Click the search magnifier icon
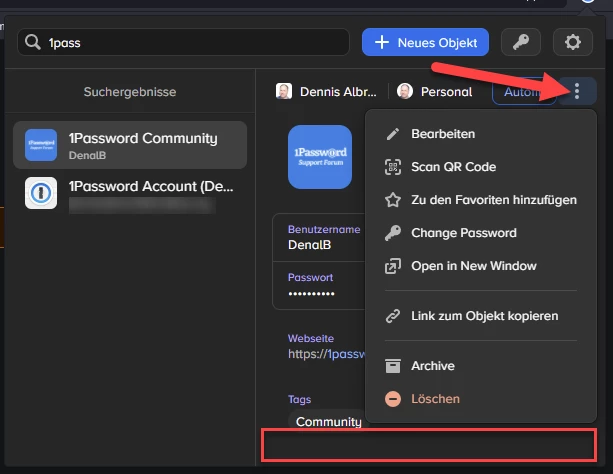Viewport: 613px width, 474px height. 32,42
